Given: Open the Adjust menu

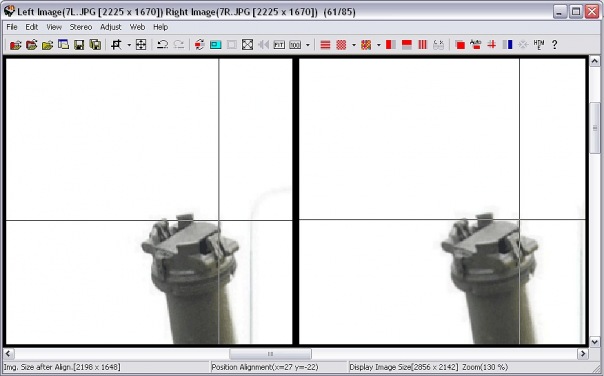Looking at the screenshot, I should click(x=111, y=27).
